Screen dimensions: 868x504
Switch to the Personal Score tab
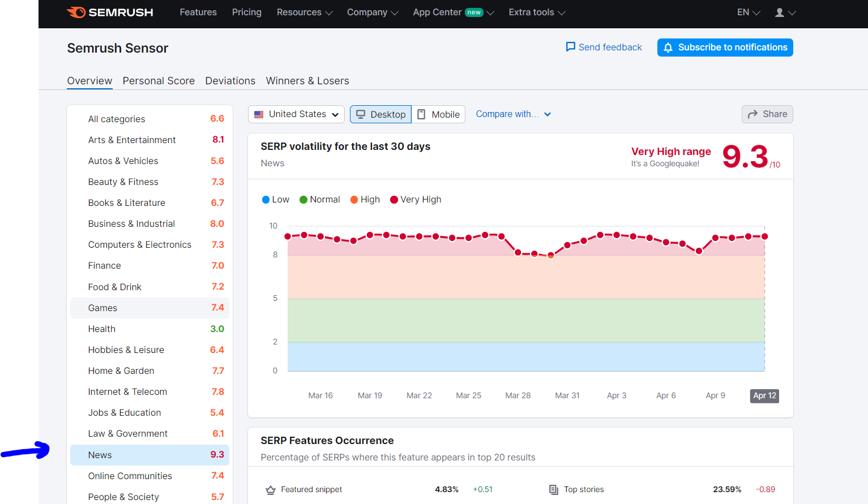pos(159,81)
